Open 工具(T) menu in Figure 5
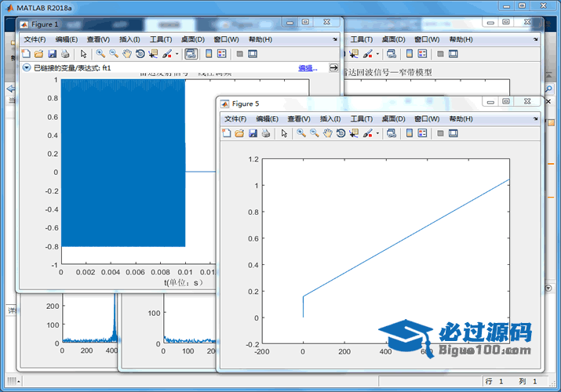 (362, 118)
